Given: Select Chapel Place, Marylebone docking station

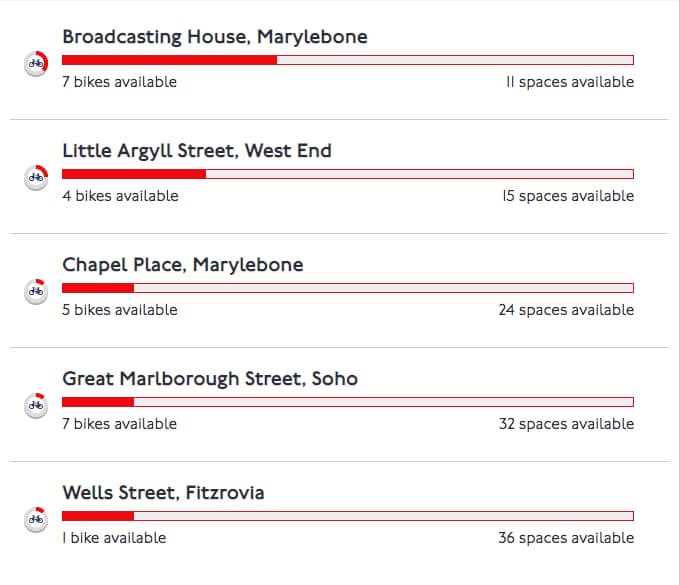Looking at the screenshot, I should pos(182,265).
